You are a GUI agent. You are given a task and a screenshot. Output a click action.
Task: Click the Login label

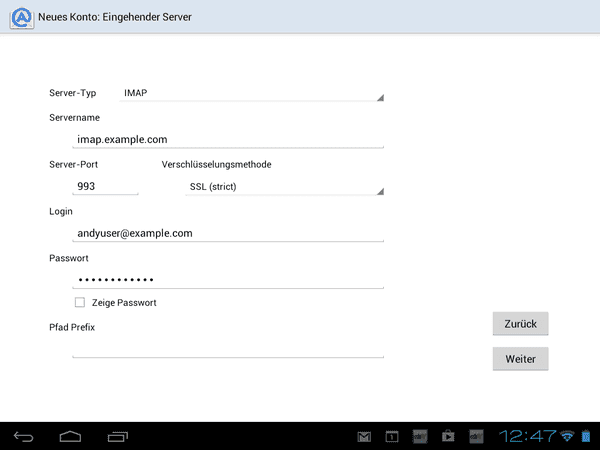[x=61, y=212]
